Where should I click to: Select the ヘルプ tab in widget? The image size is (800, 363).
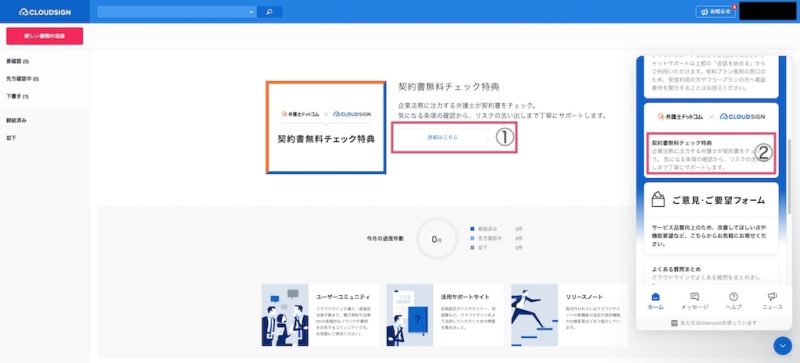(734, 301)
